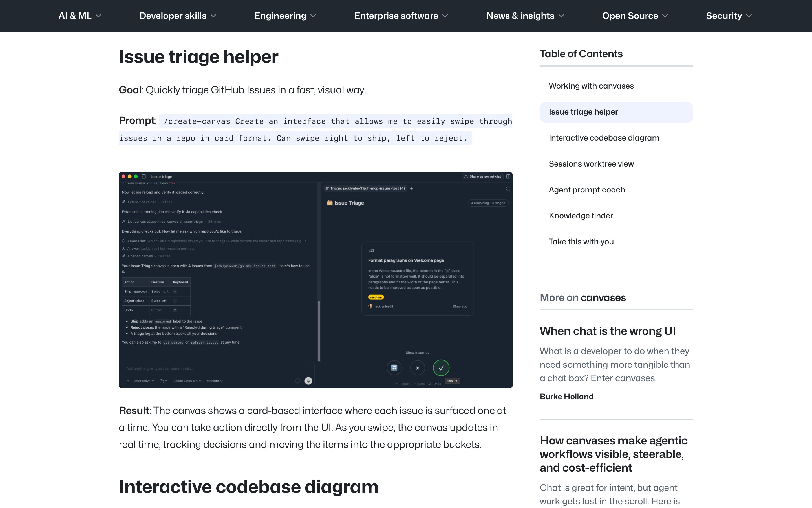Viewport: 812px width, 508px height.
Task: Click the split panel icon beside Share as secret gist
Action: coord(508,176)
